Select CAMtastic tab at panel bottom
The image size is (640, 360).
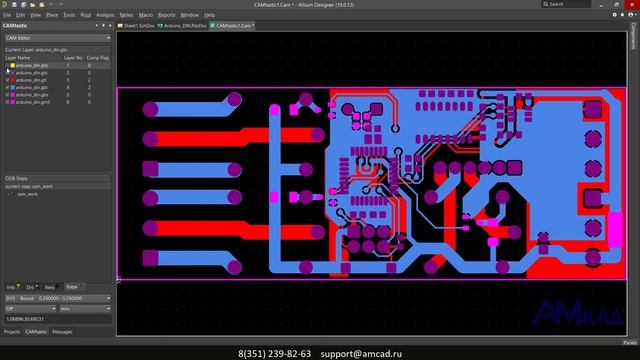[x=36, y=332]
